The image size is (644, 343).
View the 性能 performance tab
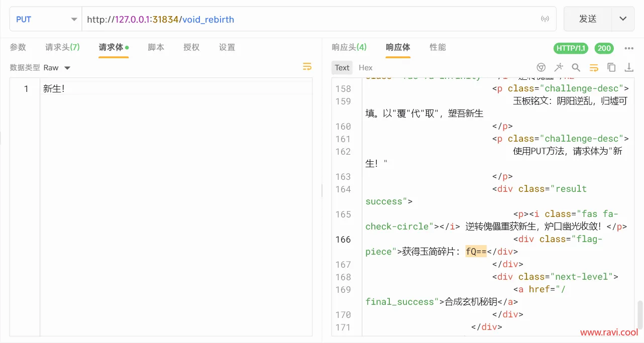437,48
